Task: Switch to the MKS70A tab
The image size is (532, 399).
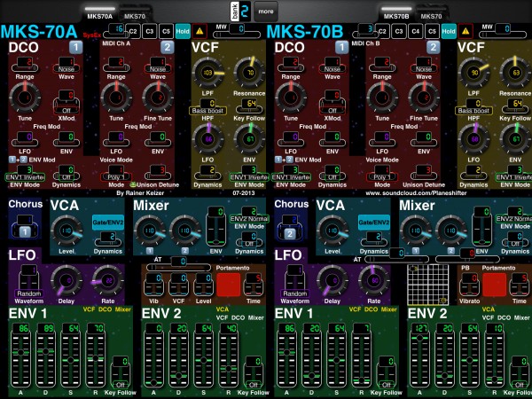Action: (x=99, y=13)
